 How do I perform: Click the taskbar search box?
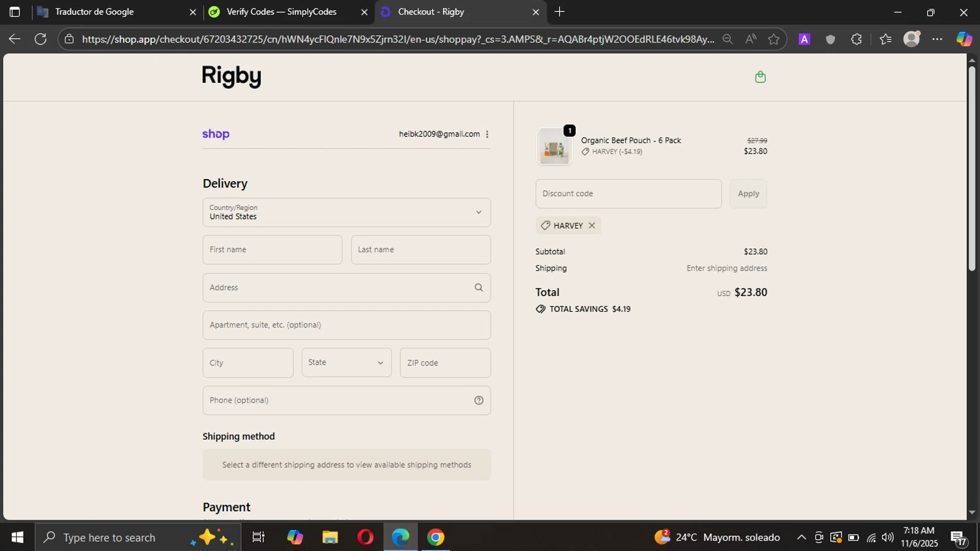138,537
